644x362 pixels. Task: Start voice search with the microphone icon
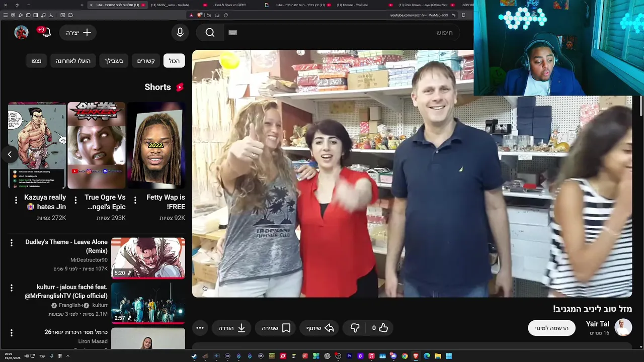click(180, 33)
